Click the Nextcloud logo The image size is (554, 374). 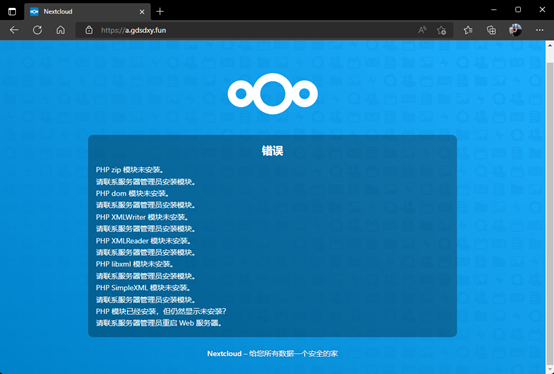coord(273,94)
